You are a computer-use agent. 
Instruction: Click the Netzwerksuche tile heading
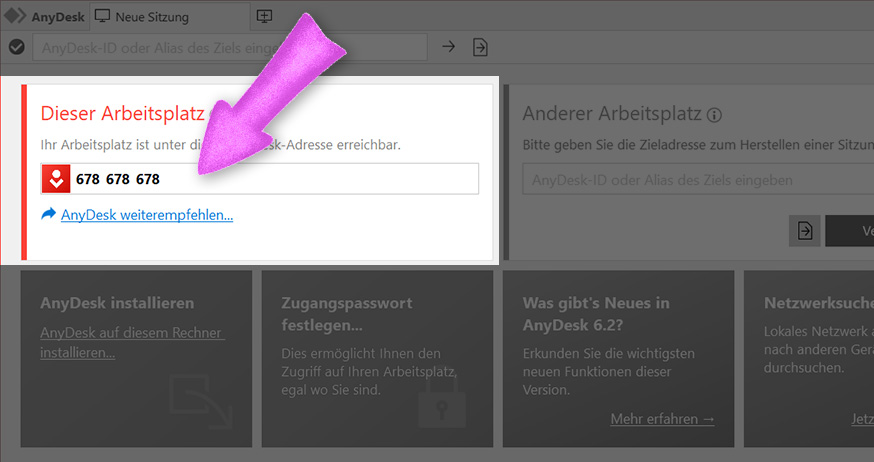(x=819, y=303)
